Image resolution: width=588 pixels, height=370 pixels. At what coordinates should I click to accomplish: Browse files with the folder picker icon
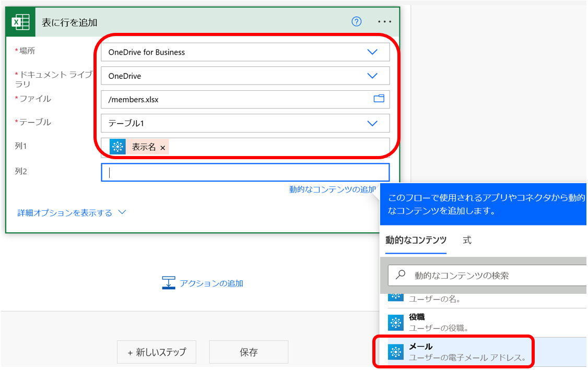click(x=379, y=99)
